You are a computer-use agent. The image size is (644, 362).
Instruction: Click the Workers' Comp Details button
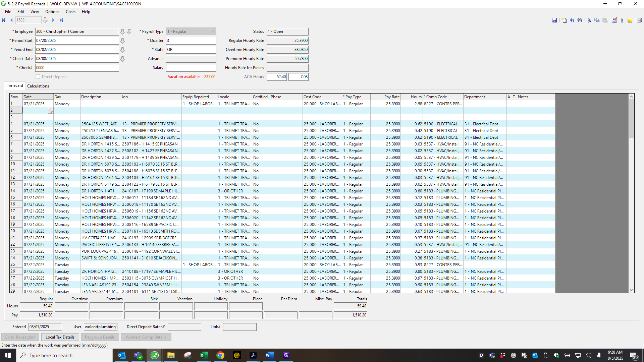click(x=146, y=337)
